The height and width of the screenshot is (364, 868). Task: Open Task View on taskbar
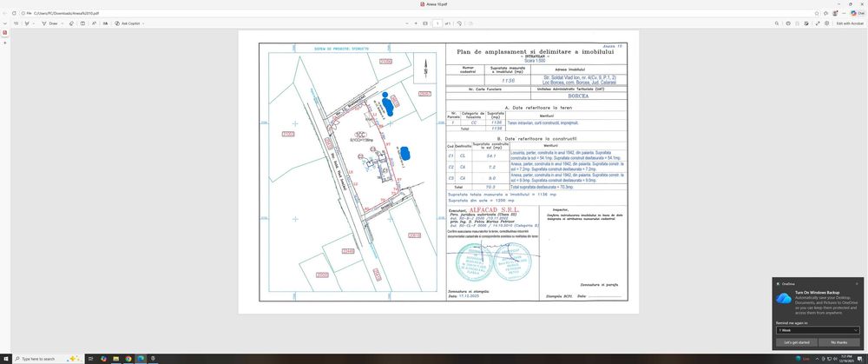(x=90, y=359)
